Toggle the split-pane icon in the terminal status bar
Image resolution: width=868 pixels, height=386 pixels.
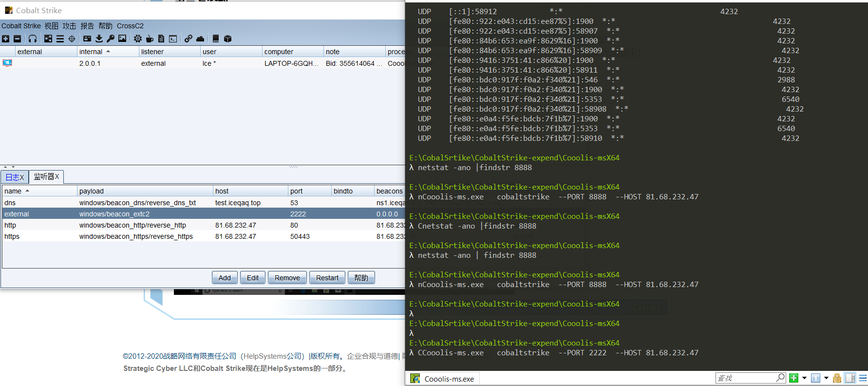pyautogui.click(x=850, y=378)
